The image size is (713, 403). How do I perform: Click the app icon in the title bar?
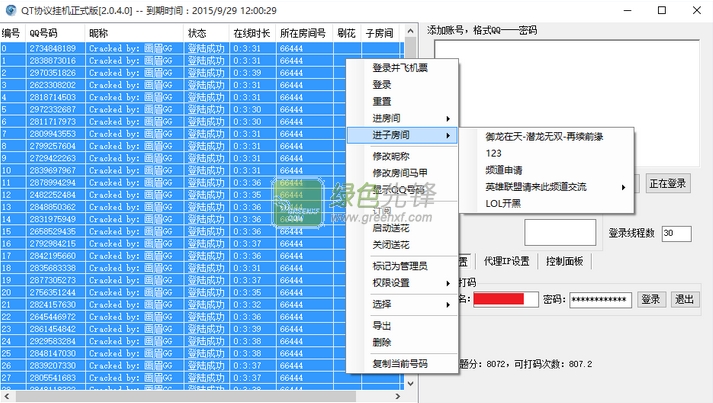pos(11,10)
